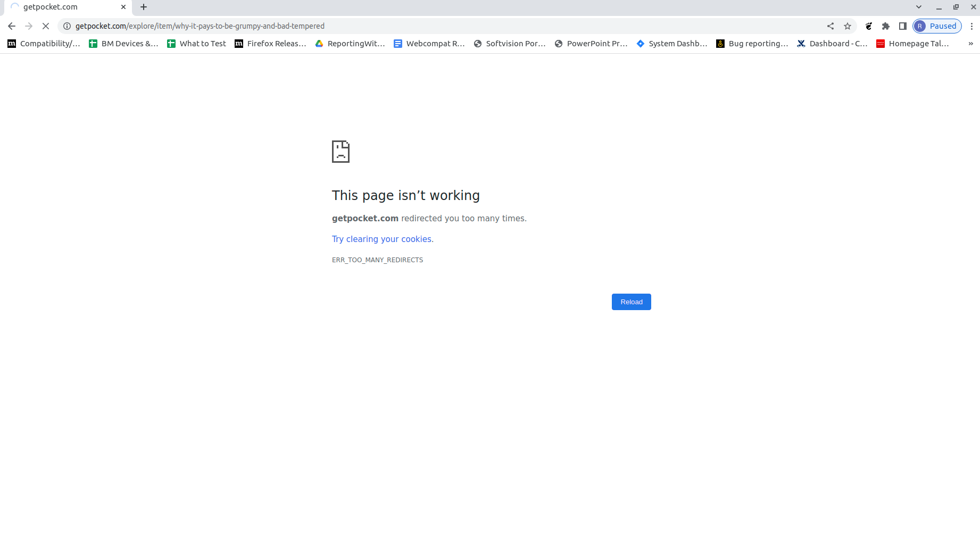
Task: Open the side panel icon
Action: point(902,26)
